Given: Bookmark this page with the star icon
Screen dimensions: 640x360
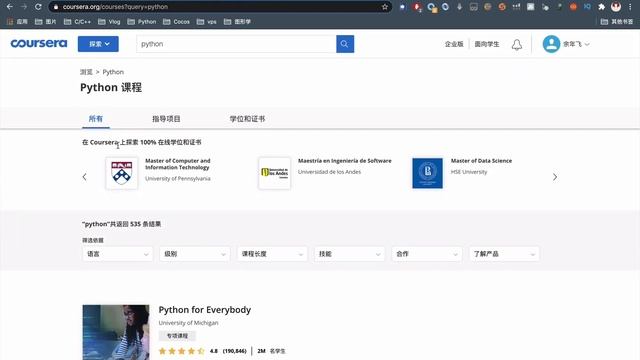Looking at the screenshot, I should point(384,7).
